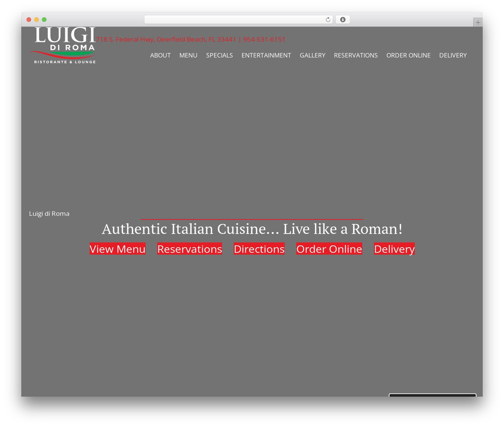Open the Menu navigation item

click(x=188, y=56)
